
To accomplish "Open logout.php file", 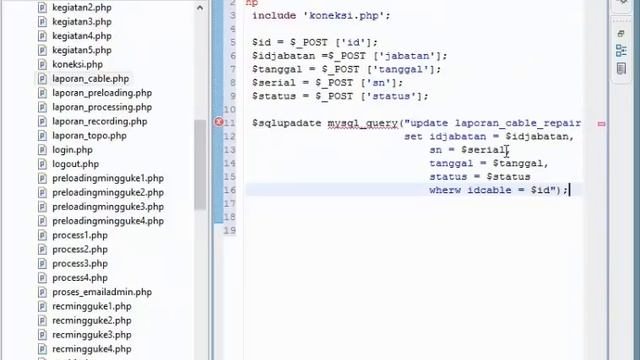I will tap(76, 164).
